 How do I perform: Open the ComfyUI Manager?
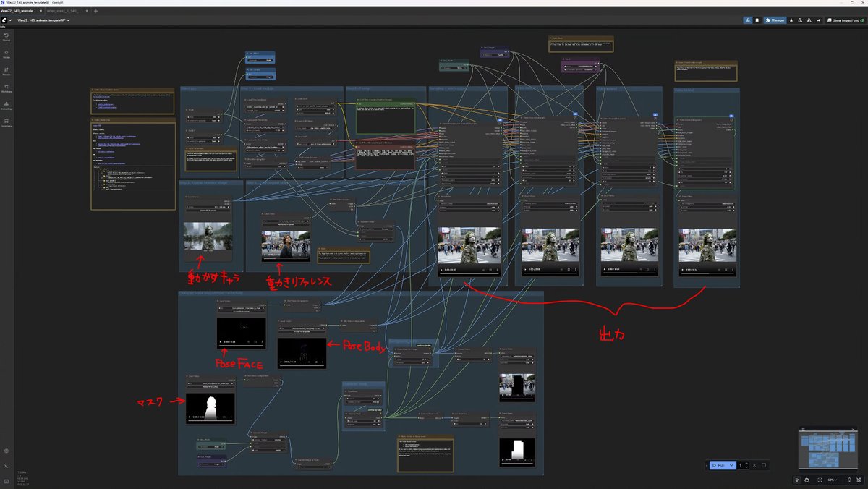pyautogui.click(x=774, y=20)
